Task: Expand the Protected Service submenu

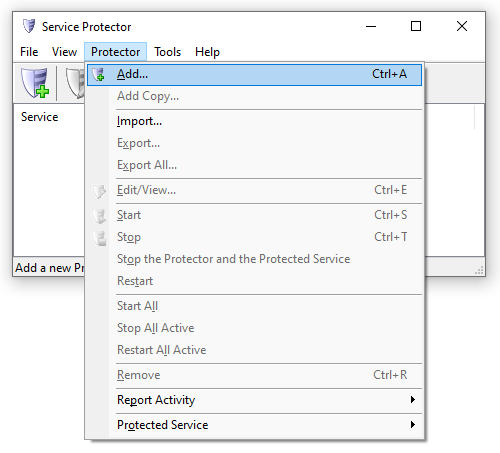Action: coord(254,425)
